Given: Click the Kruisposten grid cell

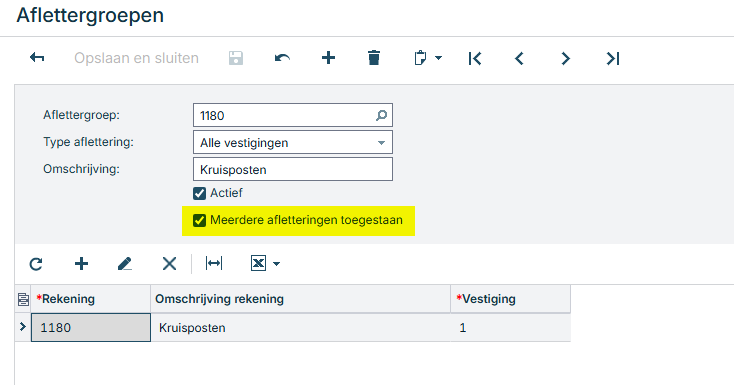Looking at the screenshot, I should 301,327.
